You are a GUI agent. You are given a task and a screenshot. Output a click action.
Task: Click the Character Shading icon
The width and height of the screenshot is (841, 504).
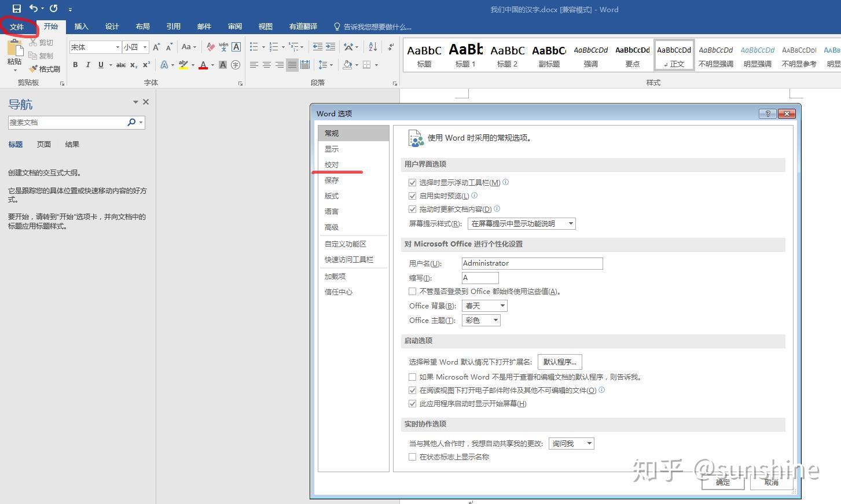pyautogui.click(x=223, y=65)
